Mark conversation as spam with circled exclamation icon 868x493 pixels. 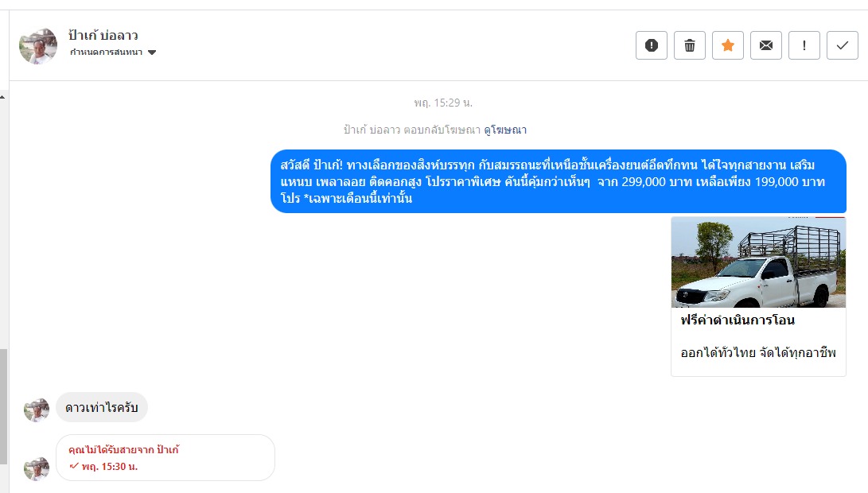[652, 45]
